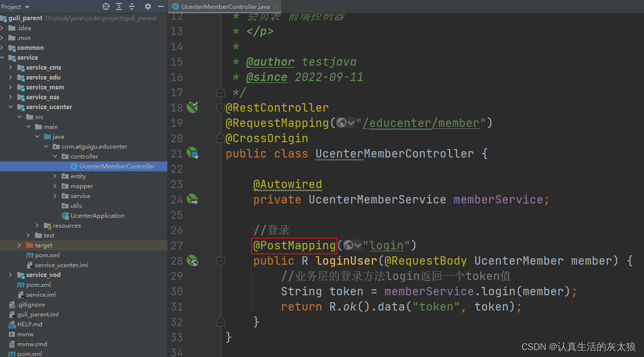Toggle the fold marker at line 32 closing brace
Image resolution: width=644 pixels, height=357 pixels.
[221, 321]
